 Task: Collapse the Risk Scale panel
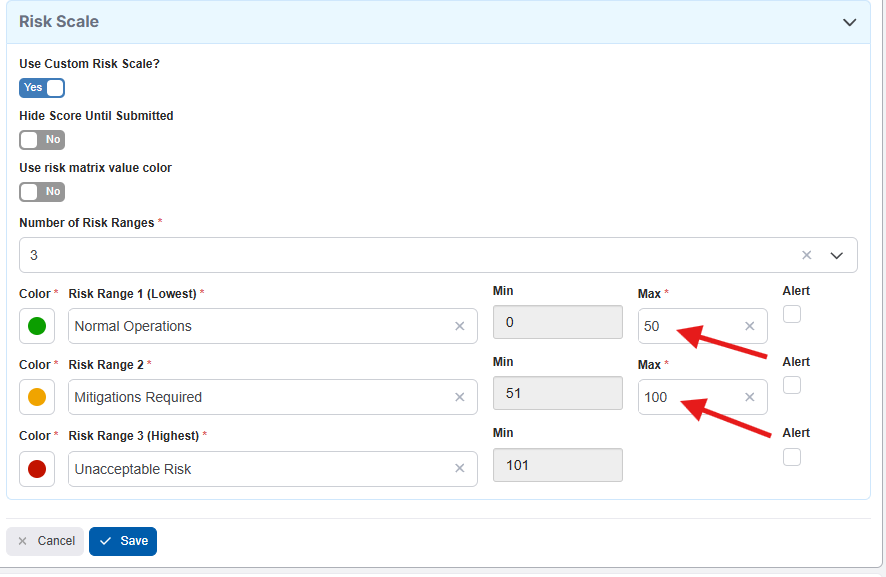pos(849,22)
